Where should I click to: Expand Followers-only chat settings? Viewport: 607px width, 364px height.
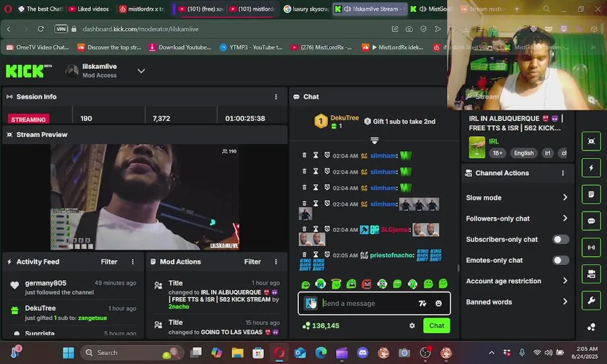[516, 218]
